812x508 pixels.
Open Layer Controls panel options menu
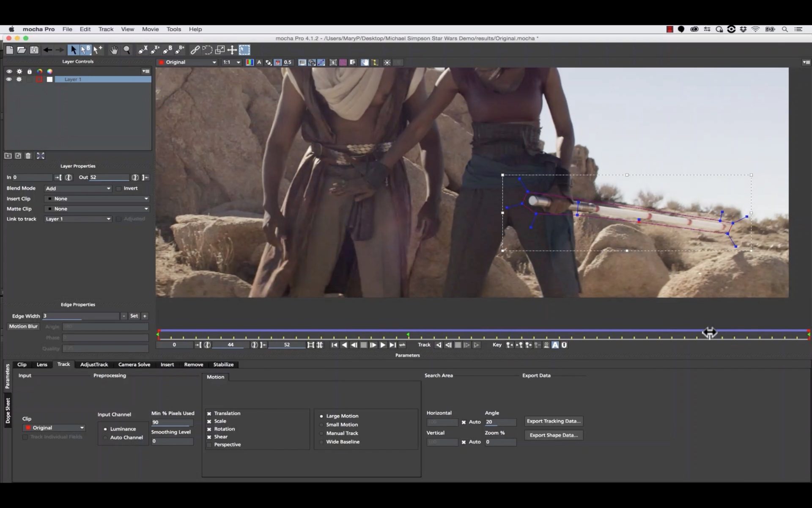[145, 71]
